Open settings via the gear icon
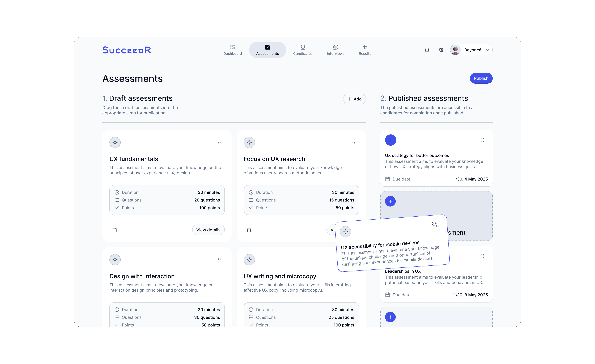The image size is (595, 364). [441, 50]
